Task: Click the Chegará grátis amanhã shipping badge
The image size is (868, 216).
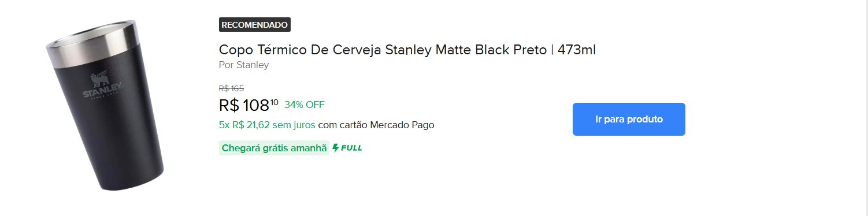Action: point(274,148)
